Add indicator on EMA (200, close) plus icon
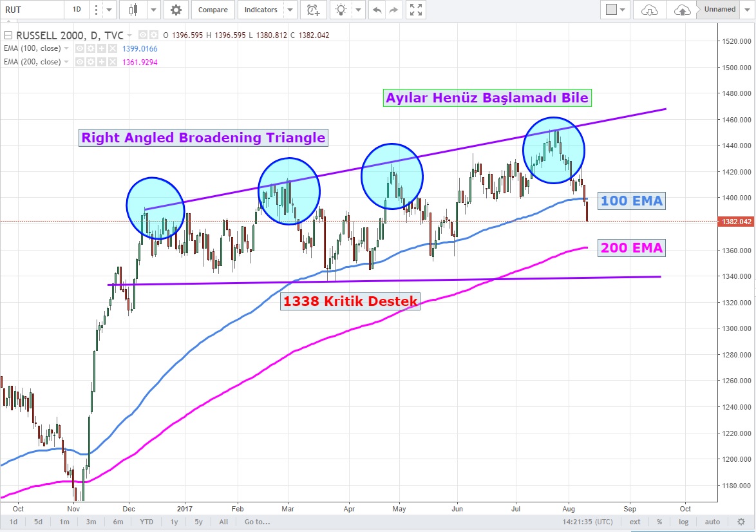This screenshot has width=756, height=532. 102,62
